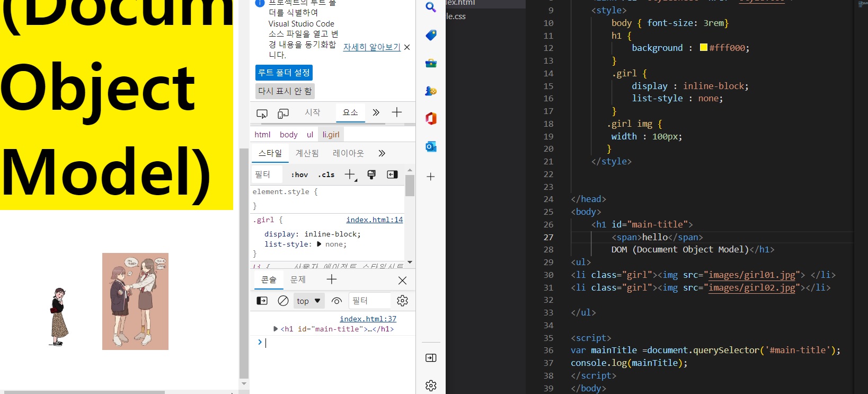This screenshot has width=868, height=394.
Task: Dismiss the workspace info banner
Action: point(407,47)
